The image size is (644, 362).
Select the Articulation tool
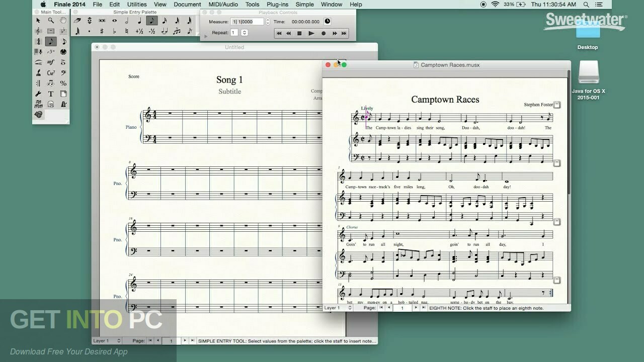point(63,62)
